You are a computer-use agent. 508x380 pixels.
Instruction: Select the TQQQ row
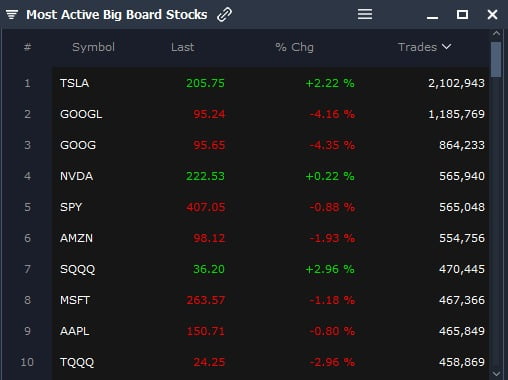coord(271,362)
